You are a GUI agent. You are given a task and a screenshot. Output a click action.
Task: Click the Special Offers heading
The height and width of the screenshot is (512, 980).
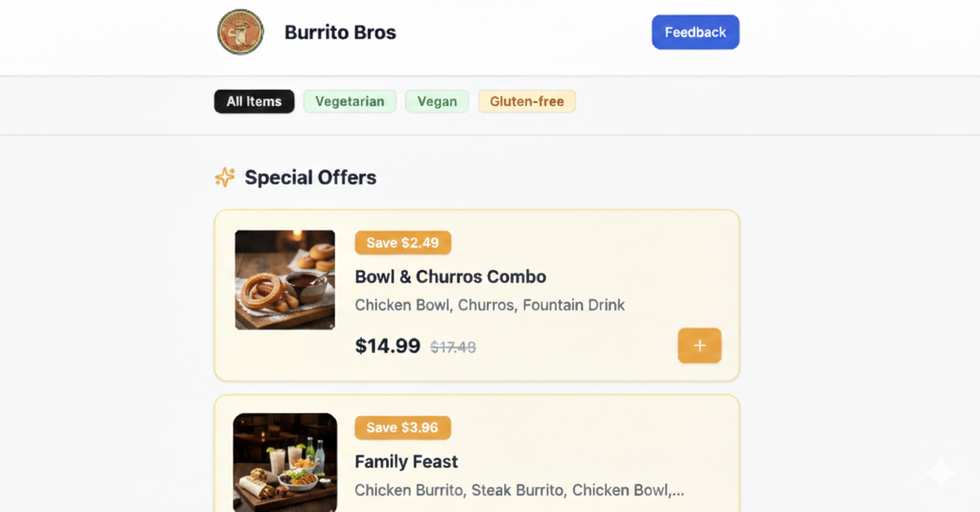pyautogui.click(x=310, y=177)
